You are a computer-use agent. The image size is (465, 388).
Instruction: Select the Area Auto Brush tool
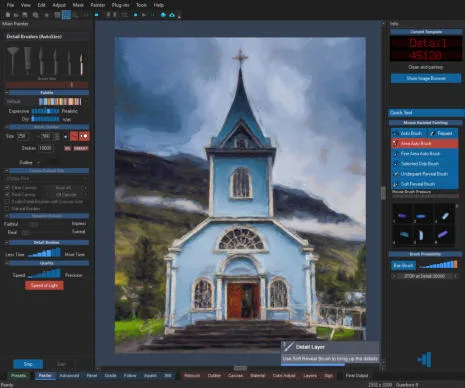[425, 143]
